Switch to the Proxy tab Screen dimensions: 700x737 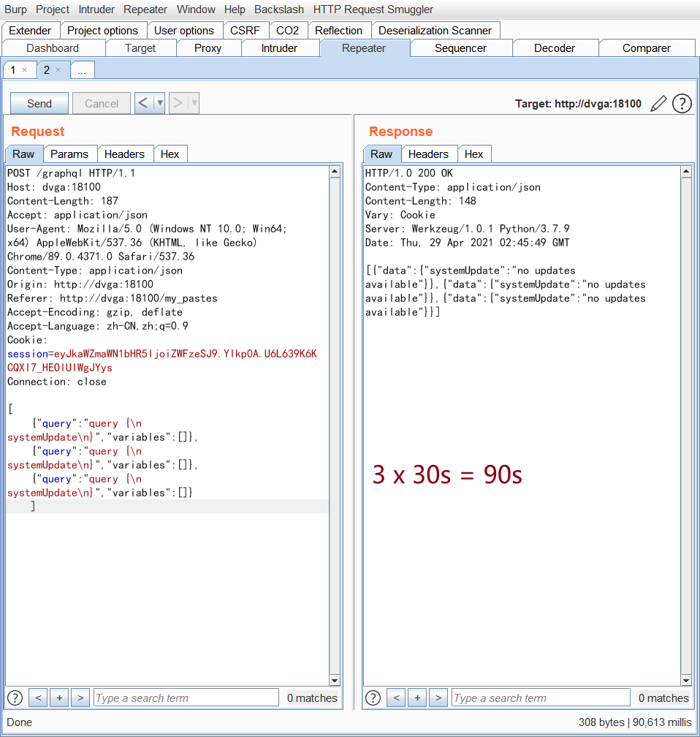tap(208, 48)
